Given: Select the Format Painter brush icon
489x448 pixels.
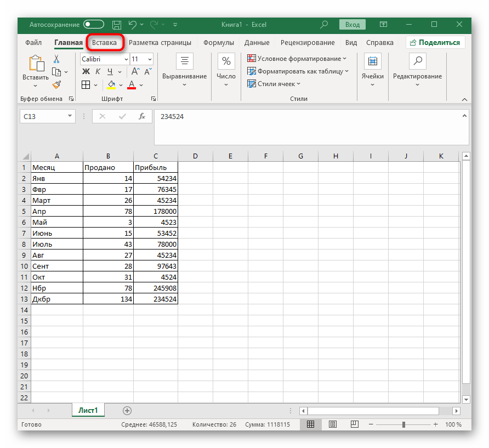Looking at the screenshot, I should click(x=56, y=84).
